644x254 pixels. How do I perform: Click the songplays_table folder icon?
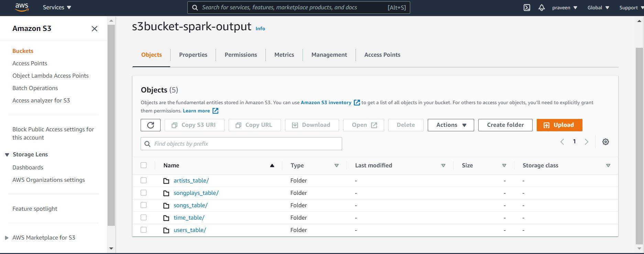click(x=166, y=193)
